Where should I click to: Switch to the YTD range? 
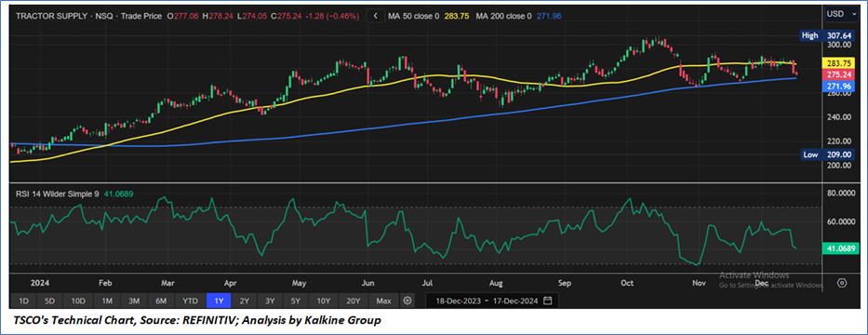191,301
